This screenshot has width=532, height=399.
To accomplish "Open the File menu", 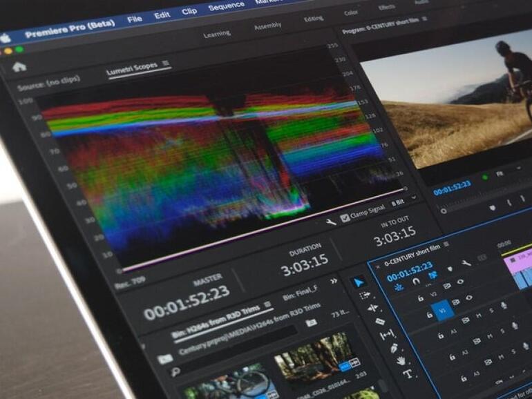I will (x=135, y=19).
